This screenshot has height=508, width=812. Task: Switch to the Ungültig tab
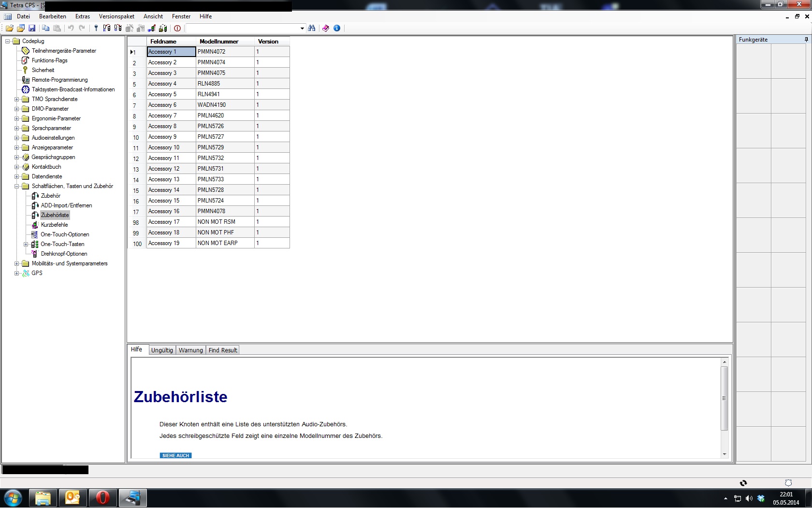click(x=162, y=350)
